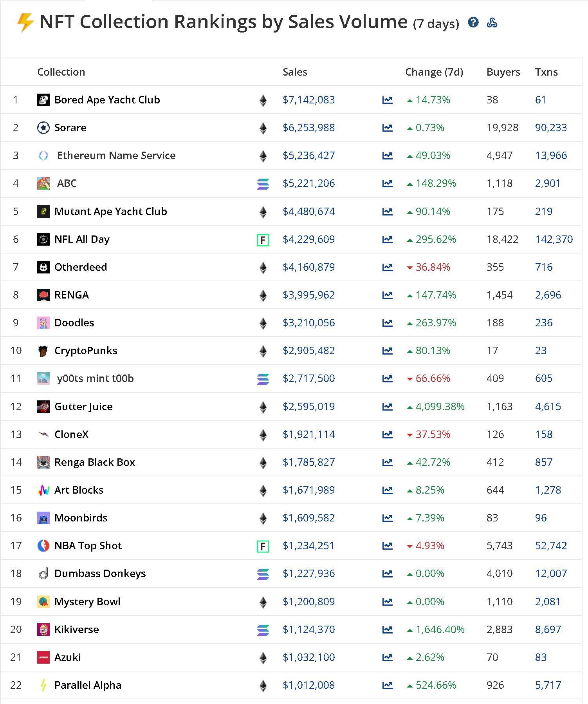Open the chart icon for Mutant Ape Yacht Club
Viewport: 588px width, 704px height.
pos(387,212)
